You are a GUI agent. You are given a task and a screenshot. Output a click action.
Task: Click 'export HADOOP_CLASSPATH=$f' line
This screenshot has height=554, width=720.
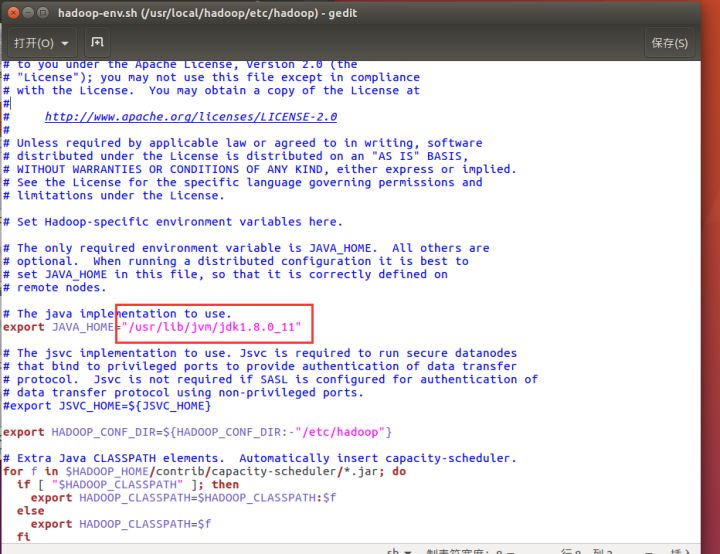point(121,524)
